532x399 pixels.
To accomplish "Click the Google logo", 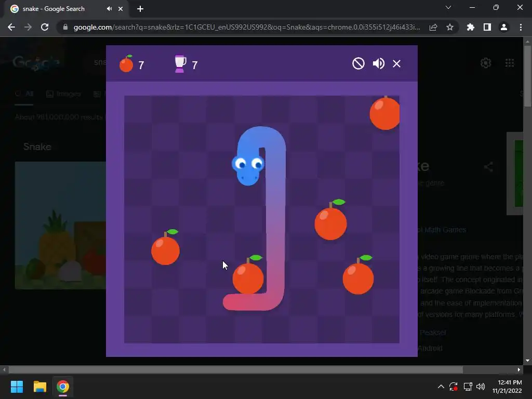I will (36, 63).
